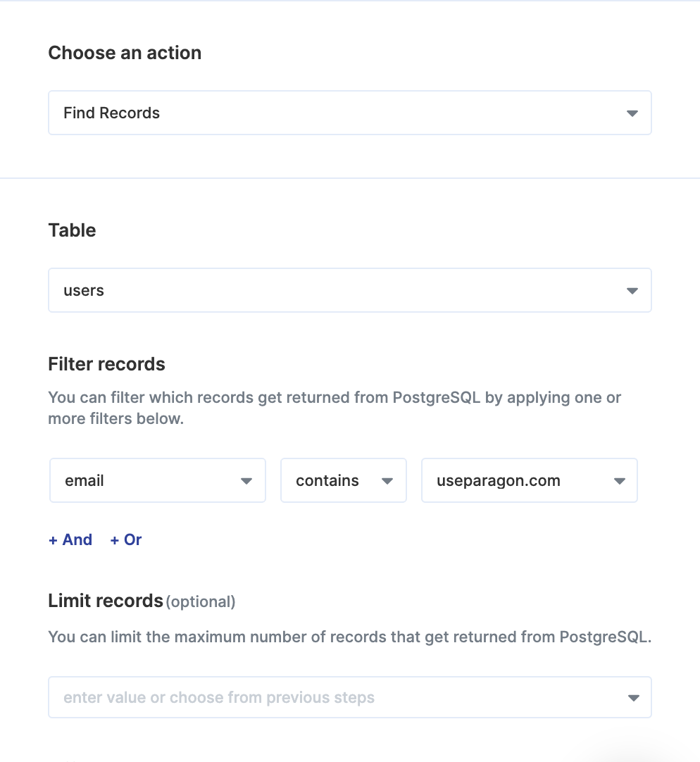Click the Find Records dropdown arrow

pyautogui.click(x=632, y=113)
